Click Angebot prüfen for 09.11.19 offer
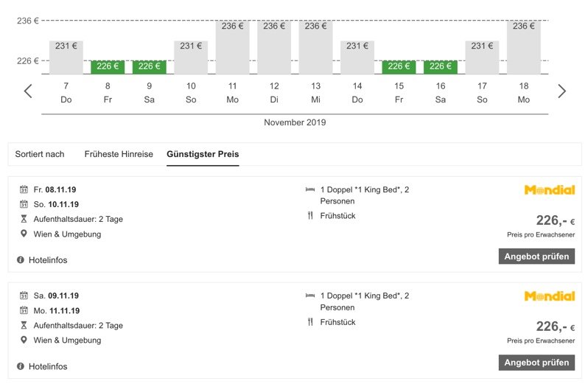588x384 pixels. [x=536, y=363]
